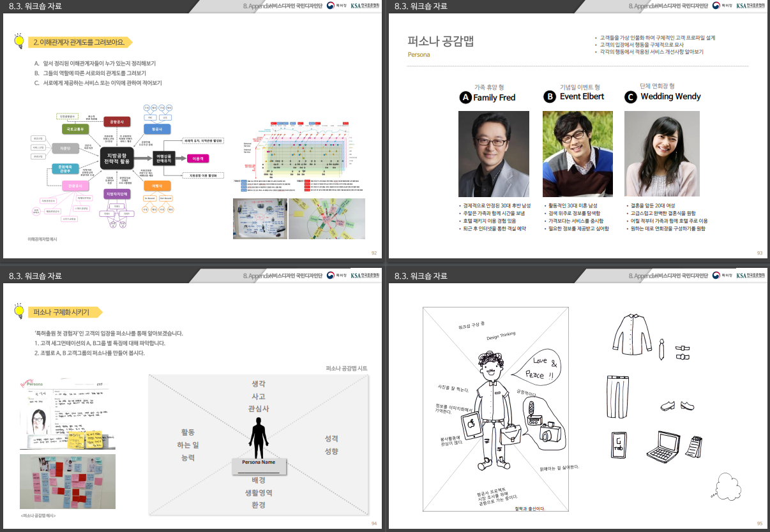
Task: Open the Wedding Wendy portrait photo
Action: click(661, 154)
